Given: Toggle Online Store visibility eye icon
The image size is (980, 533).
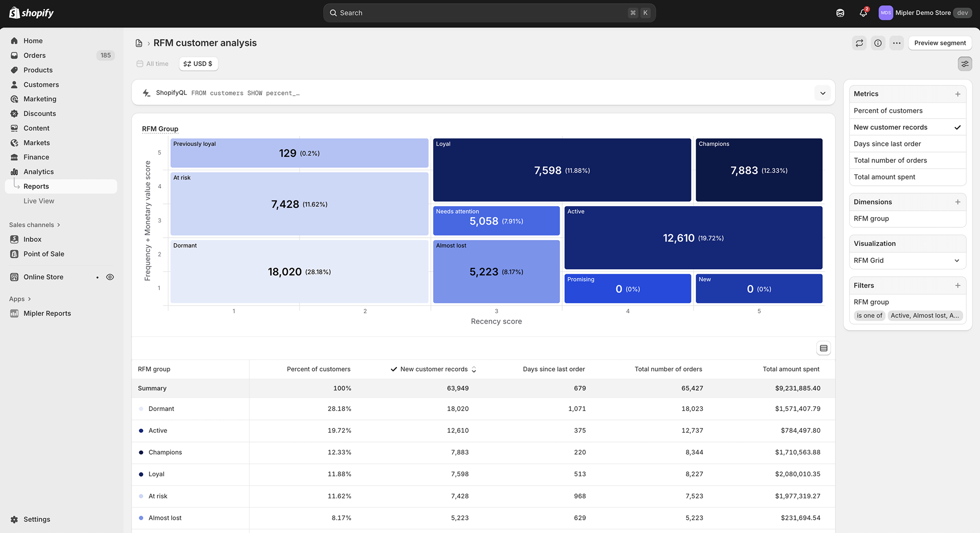Looking at the screenshot, I should 109,277.
